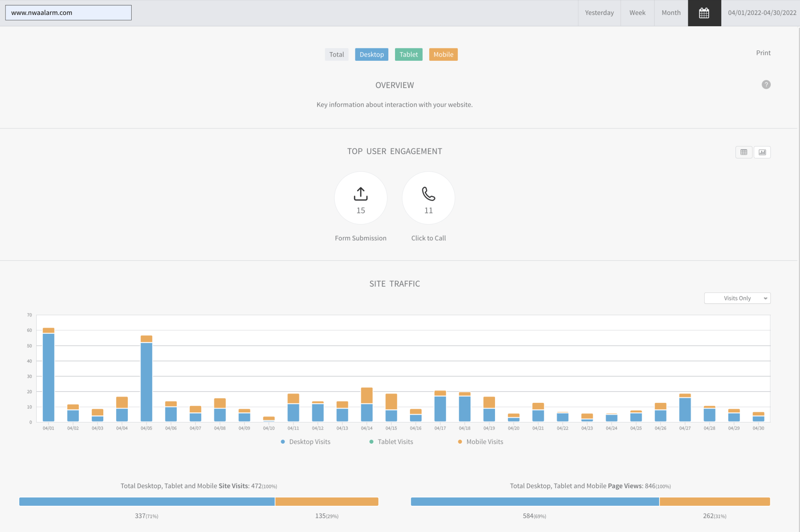Viewport: 800px width, 532px height.
Task: Filter by Mobile devices
Action: [443, 55]
